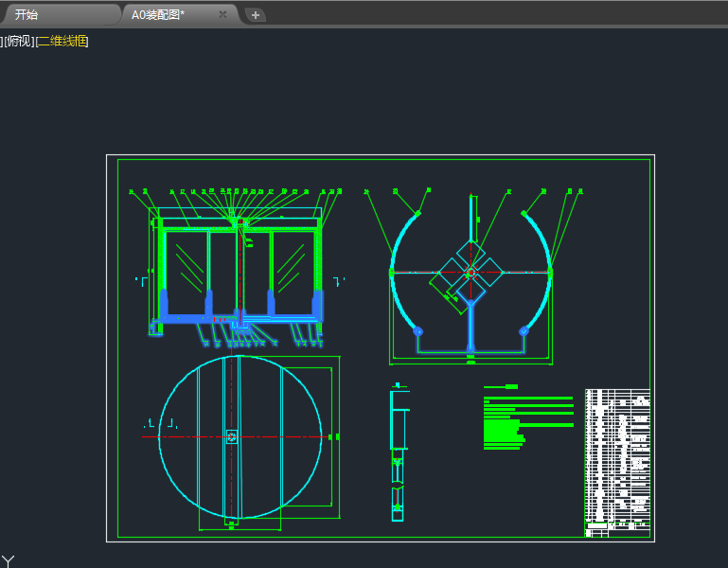Close the A0装配图* tab
Image resolution: width=728 pixels, height=568 pixels.
[222, 14]
